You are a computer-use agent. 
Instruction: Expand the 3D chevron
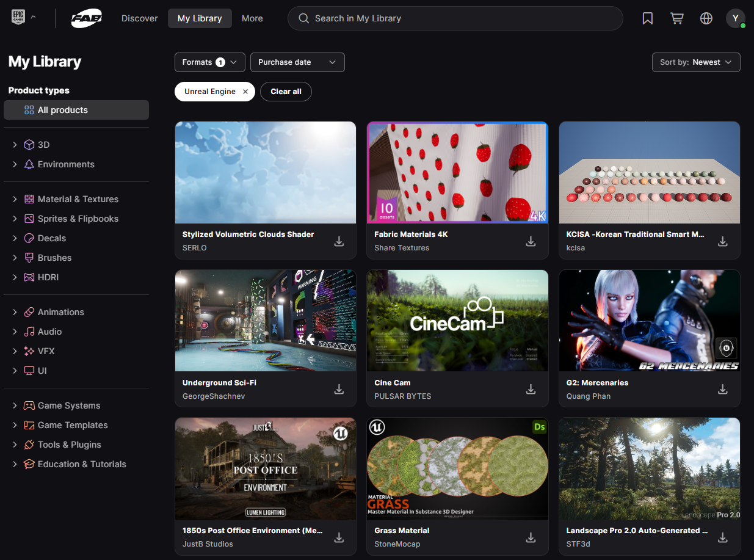tap(15, 145)
